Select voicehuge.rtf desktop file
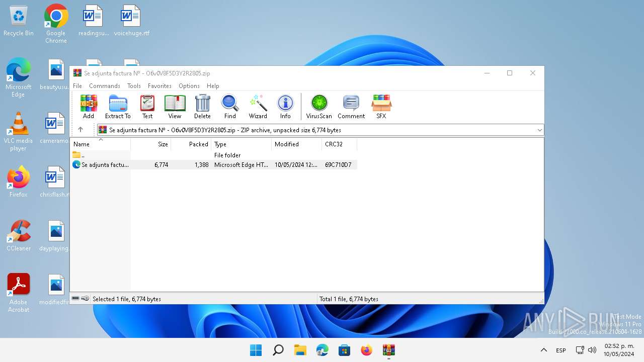 (x=131, y=21)
